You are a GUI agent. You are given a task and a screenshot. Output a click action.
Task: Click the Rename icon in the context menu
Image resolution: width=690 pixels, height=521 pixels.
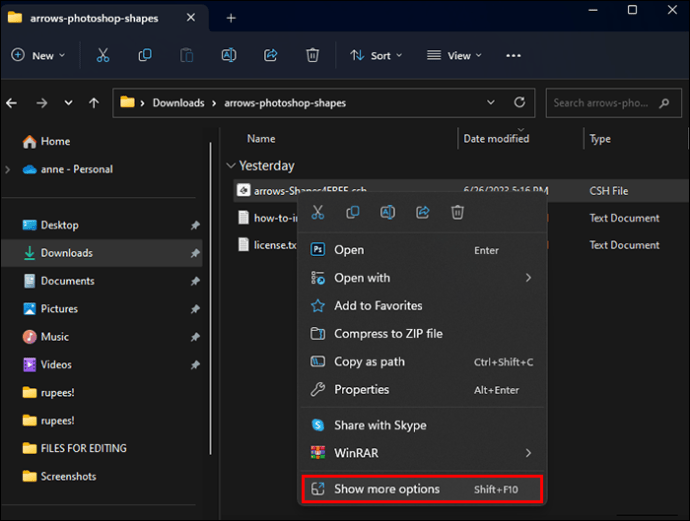[x=388, y=212]
